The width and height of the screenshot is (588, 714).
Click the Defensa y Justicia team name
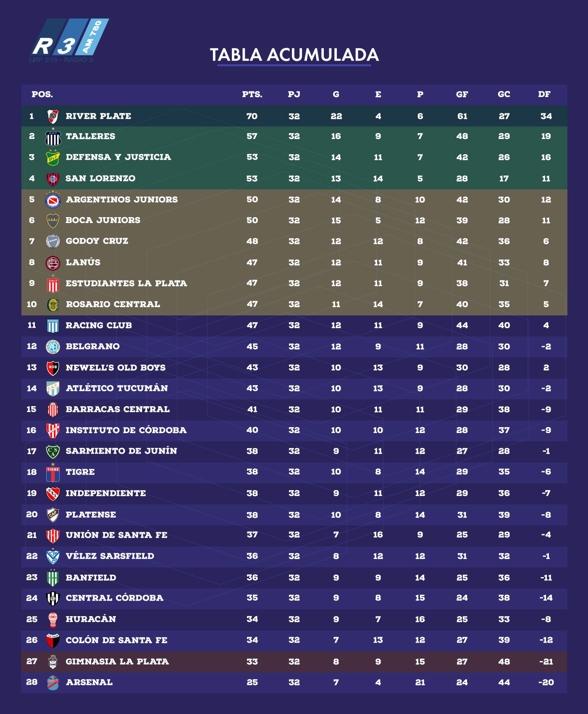tap(118, 157)
